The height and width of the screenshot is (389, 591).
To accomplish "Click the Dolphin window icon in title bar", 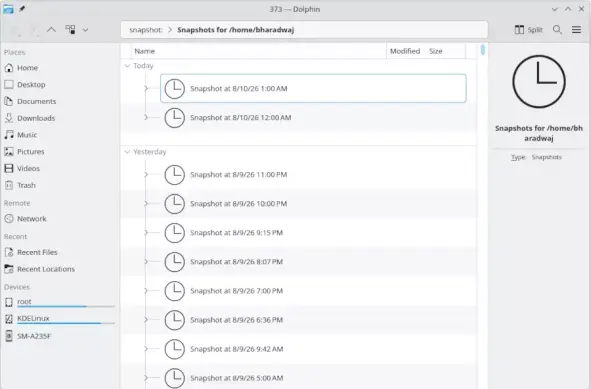I will (8, 9).
